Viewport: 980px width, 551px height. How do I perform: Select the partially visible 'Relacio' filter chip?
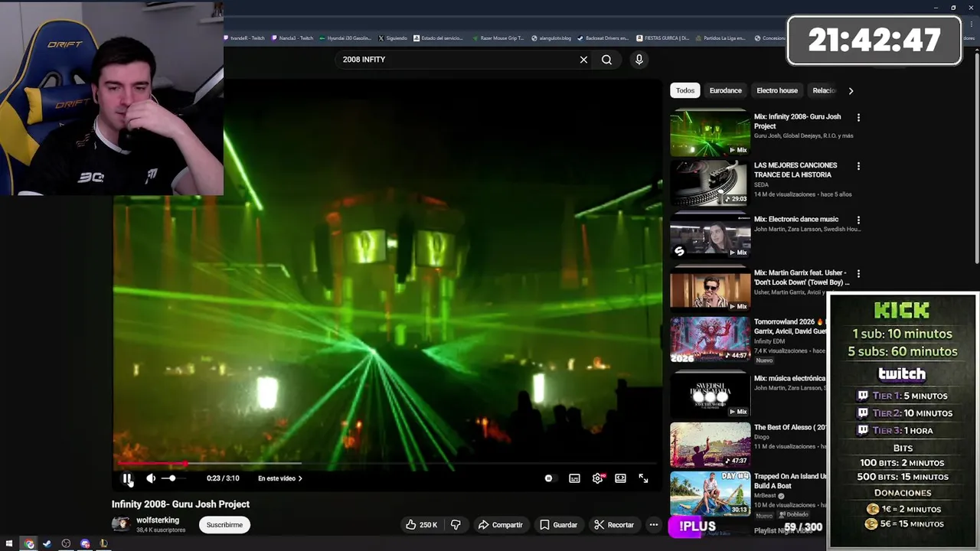(x=824, y=90)
